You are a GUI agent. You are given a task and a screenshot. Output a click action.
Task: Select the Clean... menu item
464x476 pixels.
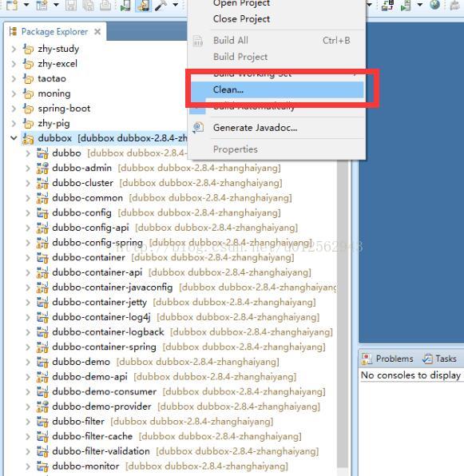coord(277,89)
